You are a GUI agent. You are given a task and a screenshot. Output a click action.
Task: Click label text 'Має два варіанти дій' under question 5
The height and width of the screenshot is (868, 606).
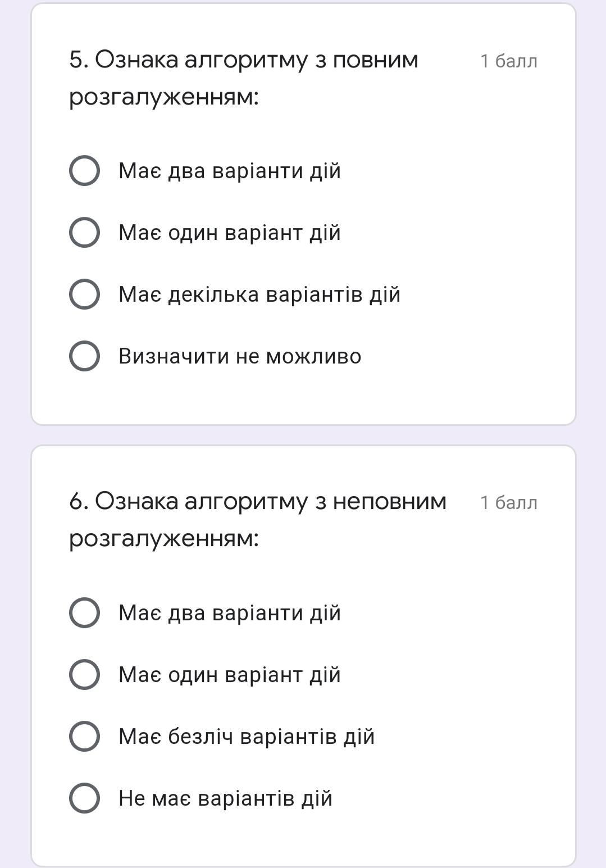(x=229, y=171)
